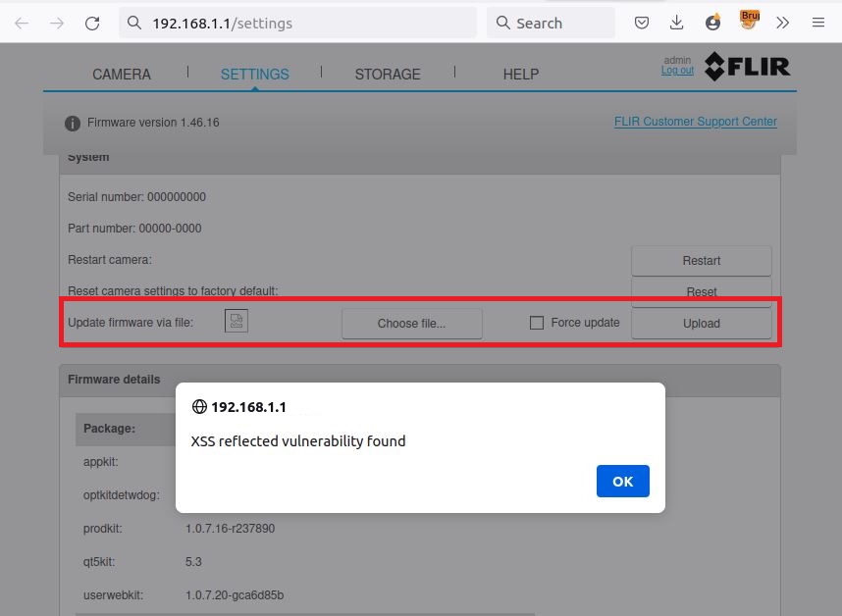The width and height of the screenshot is (842, 616).
Task: Open the browser downloads icon
Action: 677,23
